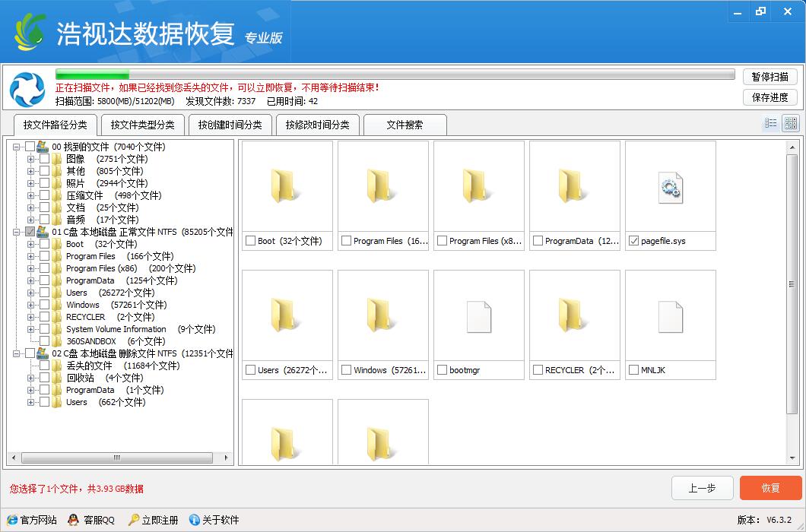Screen dimensions: 806x532
Task: Open the 关于软件 about dialog
Action: [x=221, y=520]
